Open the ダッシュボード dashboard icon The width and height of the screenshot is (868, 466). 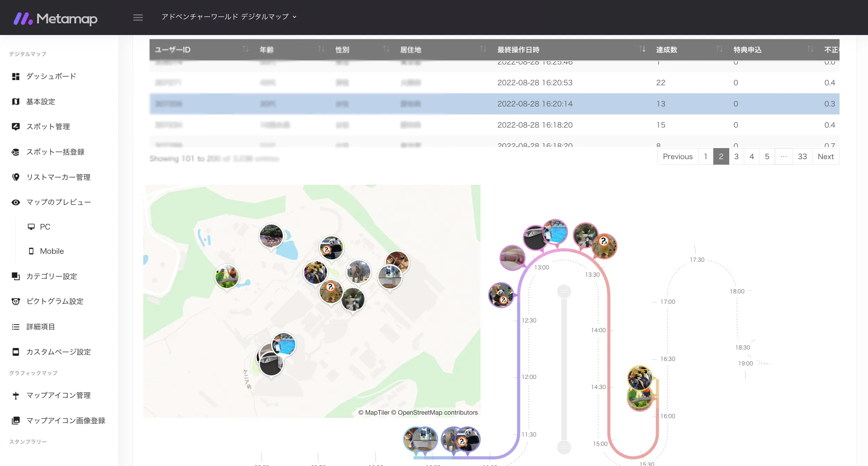(x=16, y=76)
